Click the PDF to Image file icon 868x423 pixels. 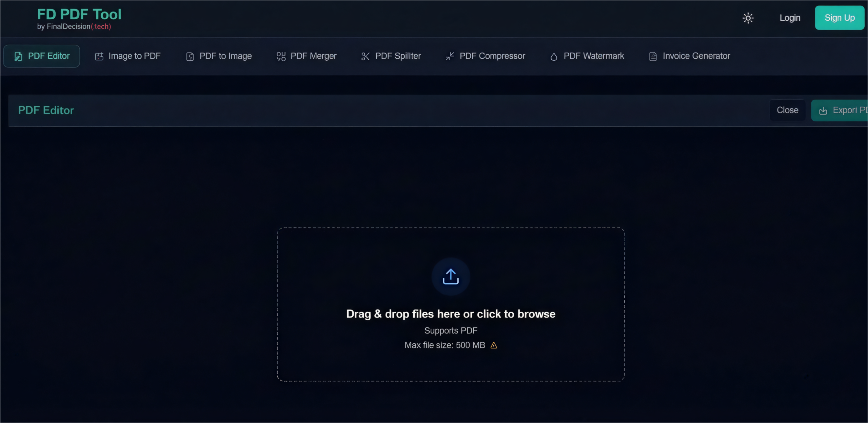pyautogui.click(x=190, y=56)
